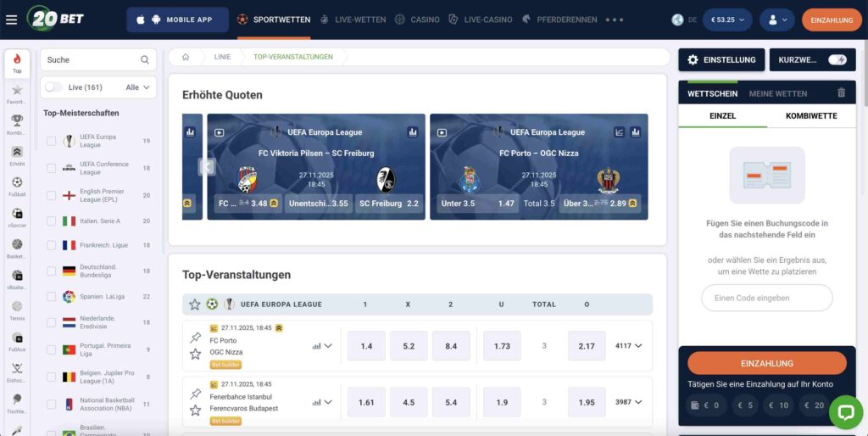This screenshot has height=436, width=868.
Task: Open the hamburger main menu
Action: [11, 20]
